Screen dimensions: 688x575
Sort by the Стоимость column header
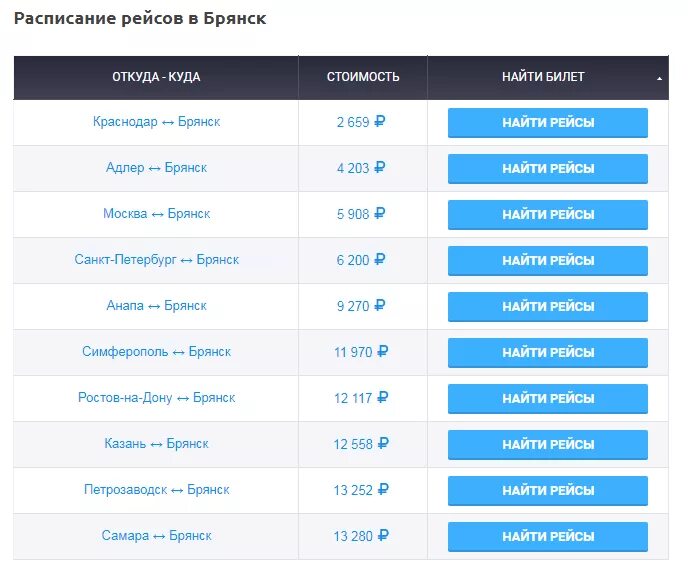(x=362, y=77)
